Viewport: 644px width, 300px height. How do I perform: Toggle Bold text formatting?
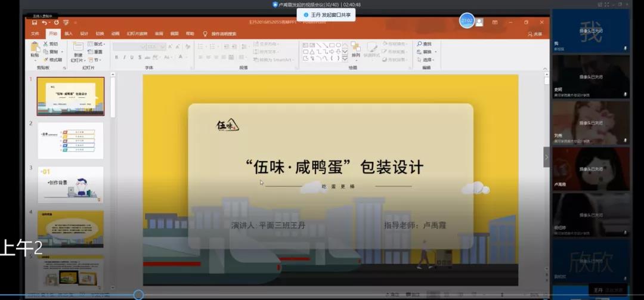116,57
